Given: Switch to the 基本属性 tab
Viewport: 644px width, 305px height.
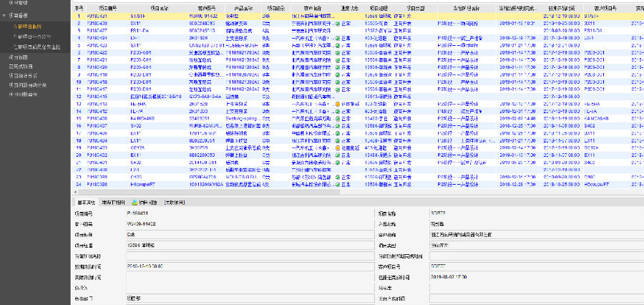Looking at the screenshot, I should pos(85,203).
